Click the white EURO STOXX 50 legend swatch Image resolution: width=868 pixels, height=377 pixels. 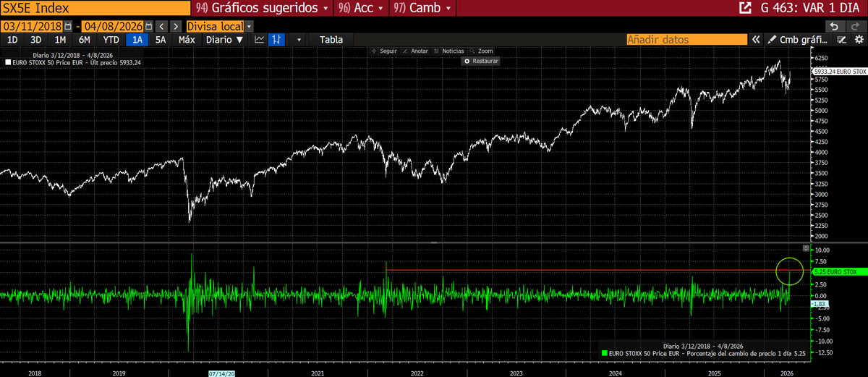tap(8, 63)
